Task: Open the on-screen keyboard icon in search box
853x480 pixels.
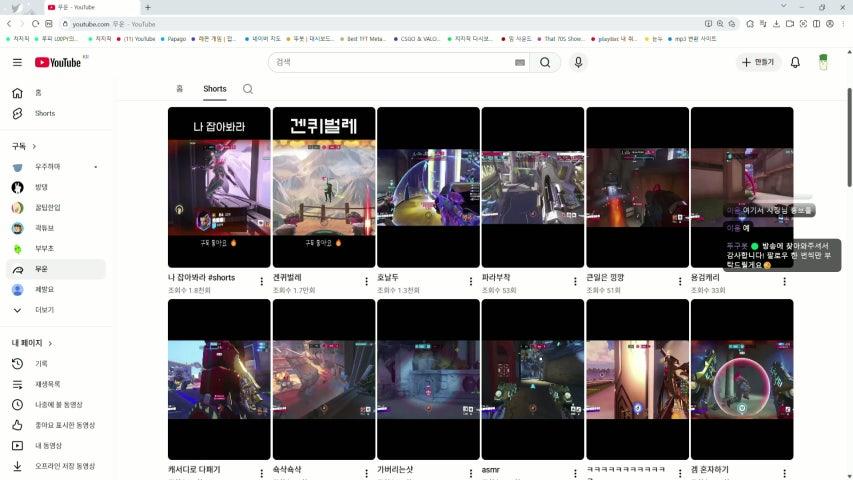Action: tap(520, 62)
